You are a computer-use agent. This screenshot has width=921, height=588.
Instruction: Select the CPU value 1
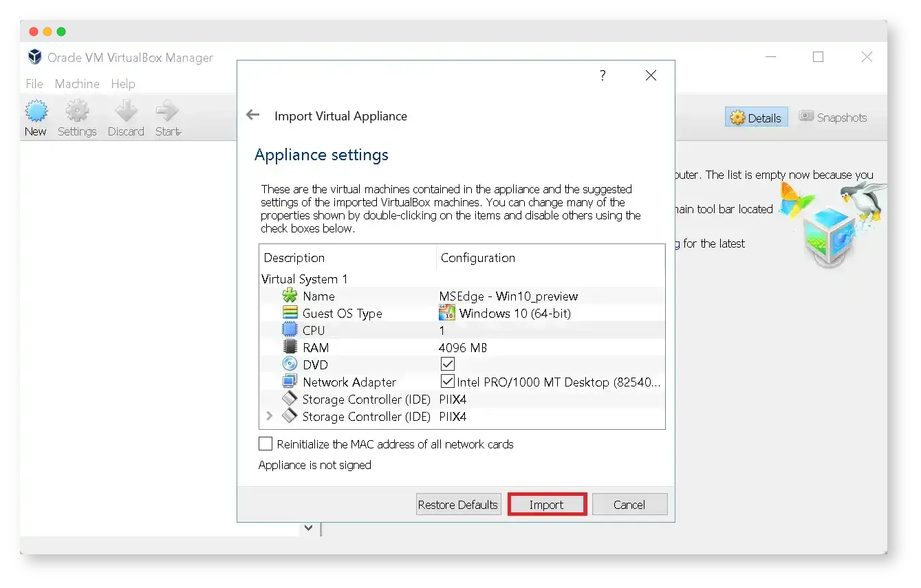(x=442, y=331)
